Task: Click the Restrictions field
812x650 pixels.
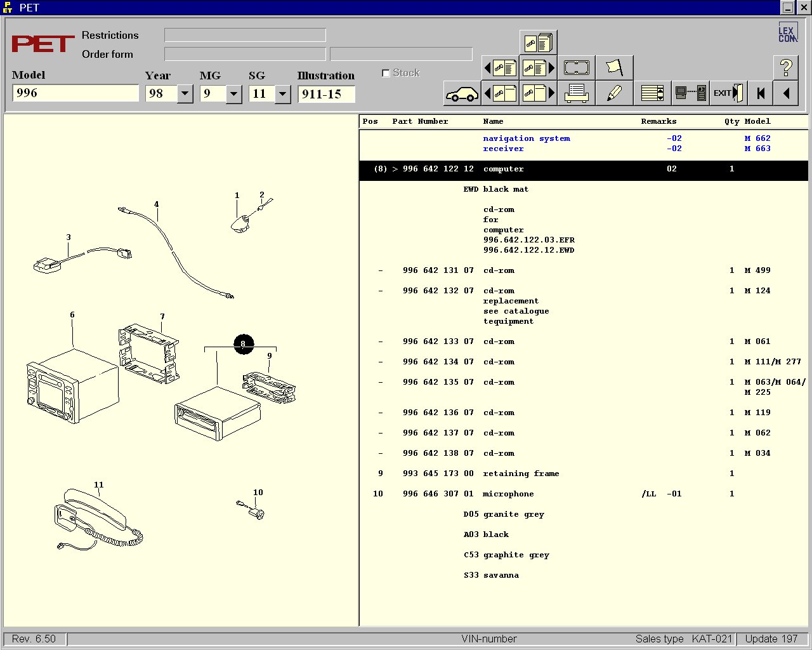Action: coord(245,35)
